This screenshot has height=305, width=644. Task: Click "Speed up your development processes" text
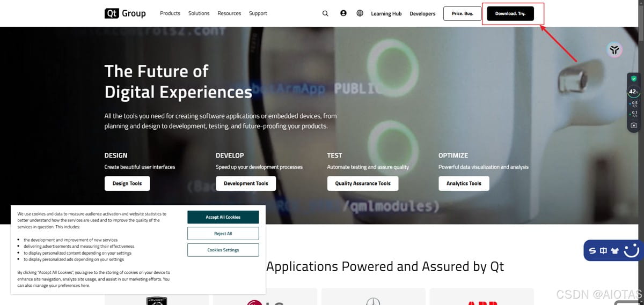pyautogui.click(x=259, y=167)
